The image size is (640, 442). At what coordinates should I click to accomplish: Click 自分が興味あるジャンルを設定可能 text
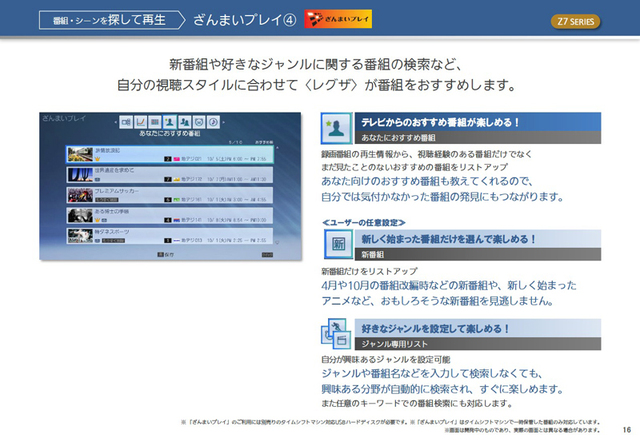pos(386,360)
